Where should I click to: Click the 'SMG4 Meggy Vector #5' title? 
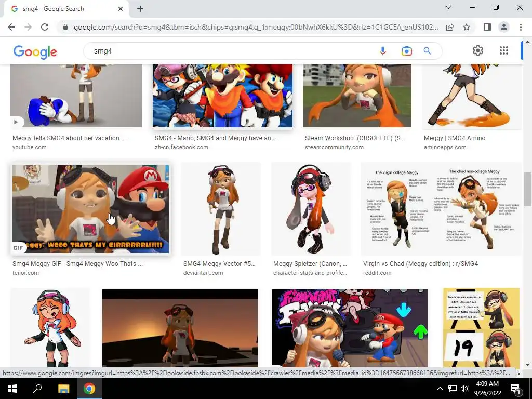click(219, 263)
